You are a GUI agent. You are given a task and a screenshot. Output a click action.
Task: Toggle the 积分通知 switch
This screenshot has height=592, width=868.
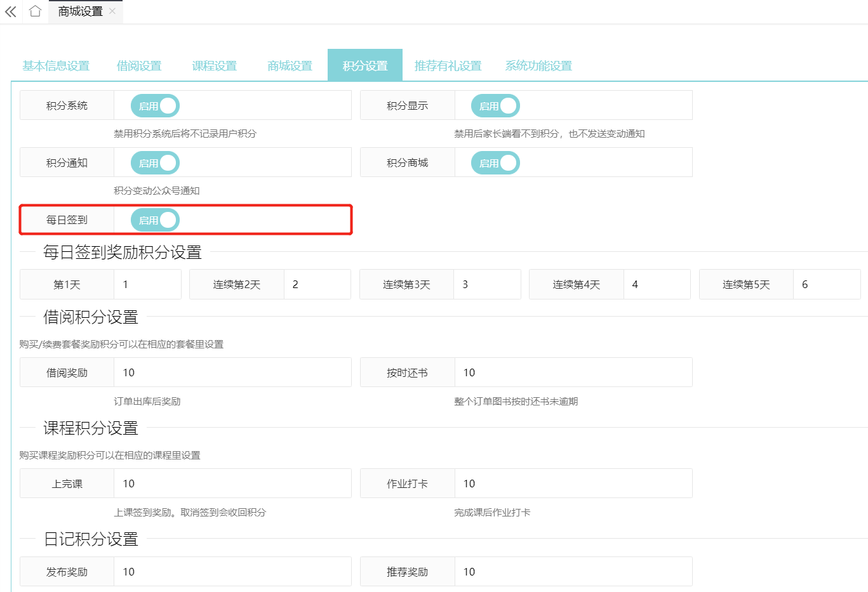click(155, 163)
